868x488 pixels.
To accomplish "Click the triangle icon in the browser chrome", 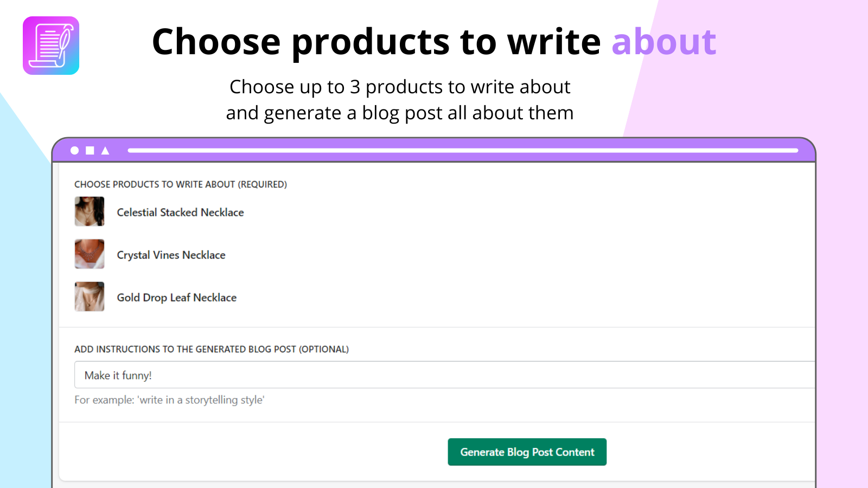I will coord(104,150).
